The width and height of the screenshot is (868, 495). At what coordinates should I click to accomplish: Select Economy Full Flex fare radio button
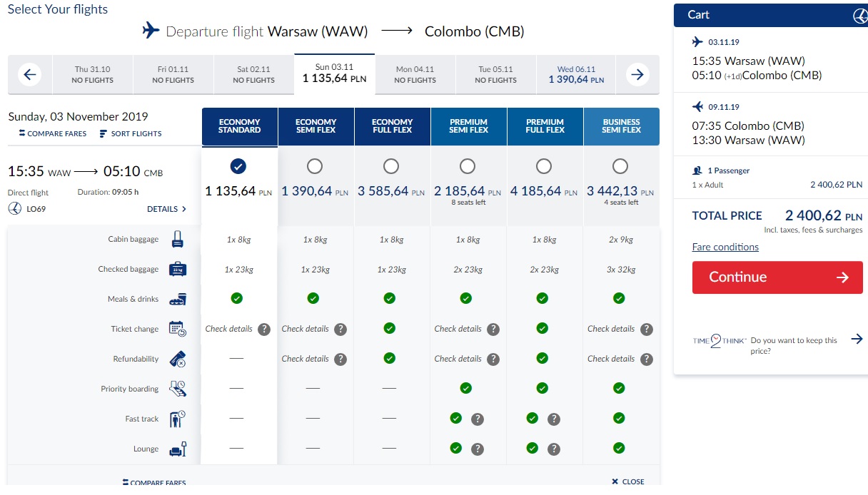tap(391, 166)
